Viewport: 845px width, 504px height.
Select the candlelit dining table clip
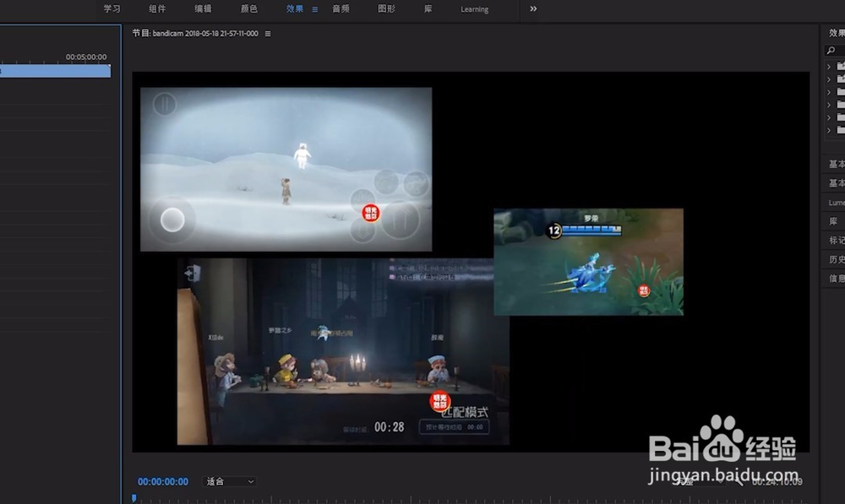343,351
